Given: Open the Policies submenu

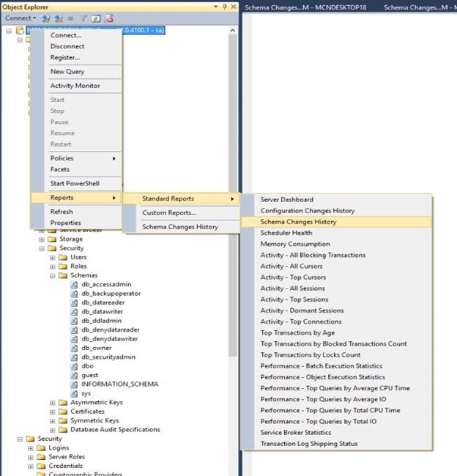Looking at the screenshot, I should (x=76, y=158).
